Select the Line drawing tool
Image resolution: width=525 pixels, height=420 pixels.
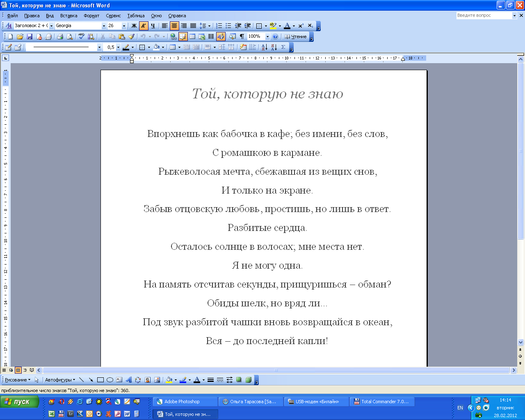click(81, 380)
